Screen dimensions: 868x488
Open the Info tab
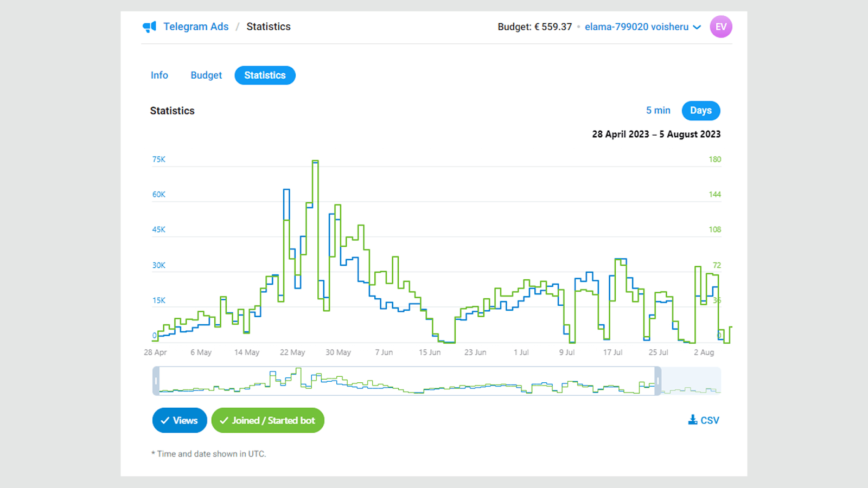click(x=159, y=75)
